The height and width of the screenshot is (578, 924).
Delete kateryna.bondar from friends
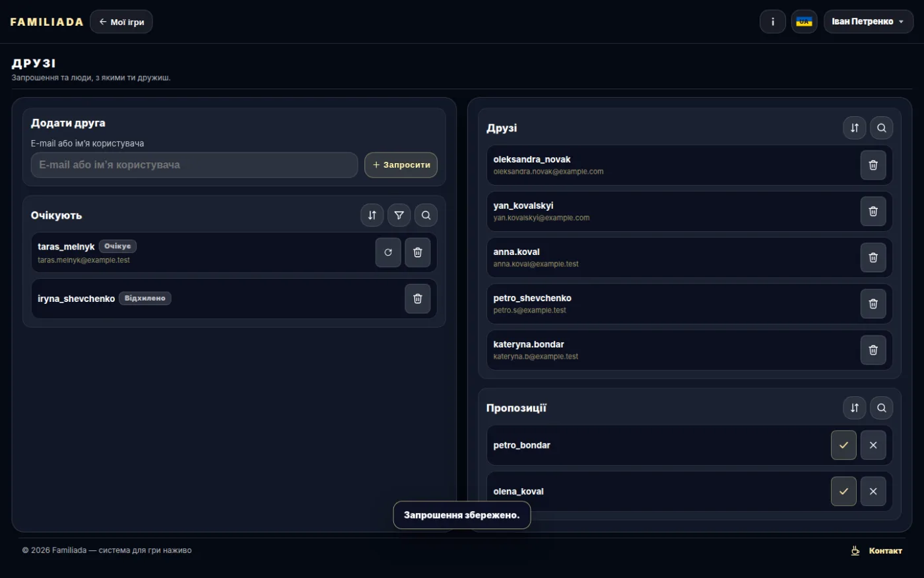click(x=873, y=350)
